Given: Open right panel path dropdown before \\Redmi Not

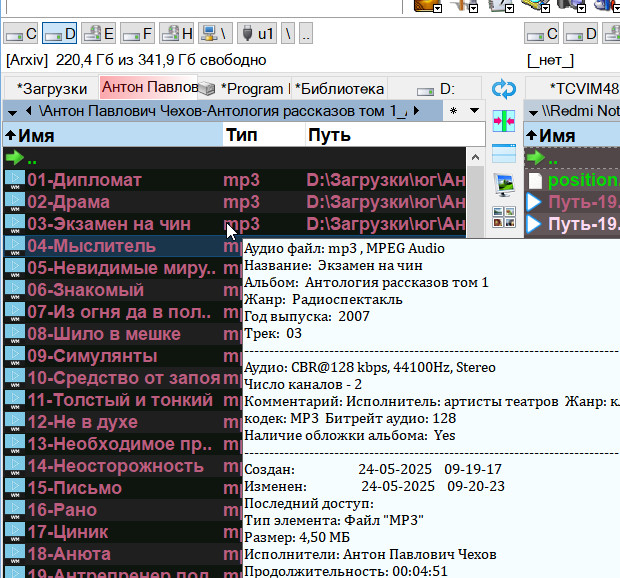Looking at the screenshot, I should [533, 110].
